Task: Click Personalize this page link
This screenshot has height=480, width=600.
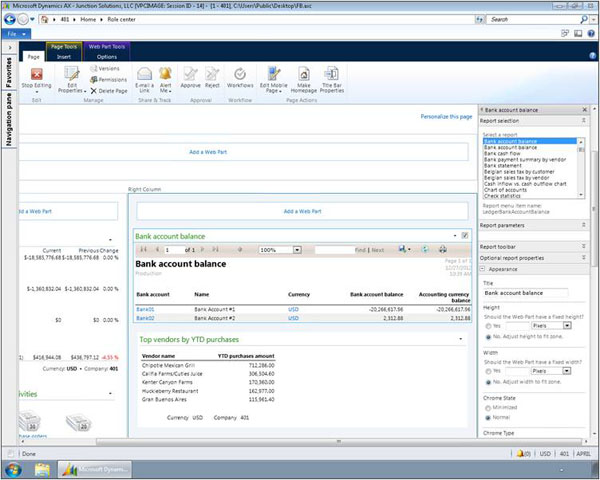Action: (446, 117)
